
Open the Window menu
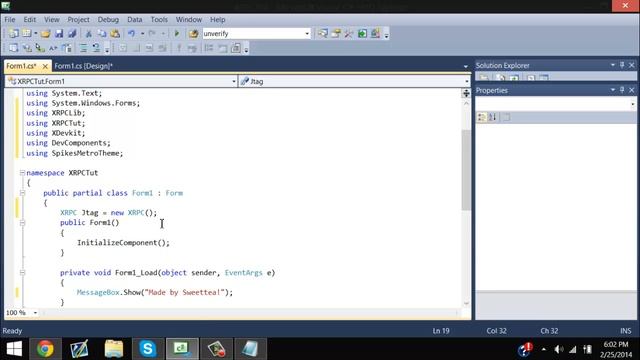[189, 20]
